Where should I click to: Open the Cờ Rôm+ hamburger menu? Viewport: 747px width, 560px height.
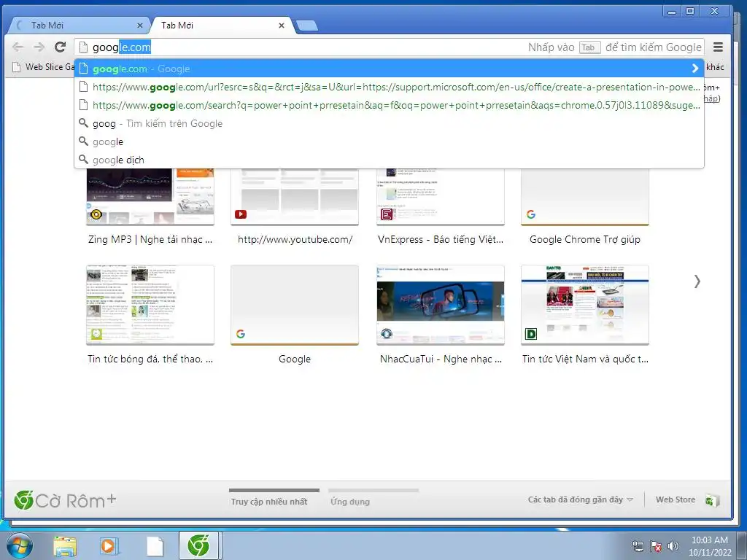718,47
